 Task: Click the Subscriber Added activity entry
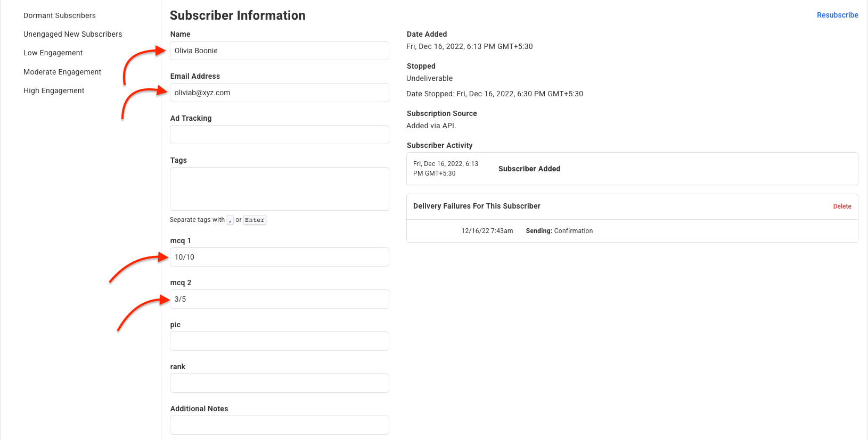[x=529, y=169]
